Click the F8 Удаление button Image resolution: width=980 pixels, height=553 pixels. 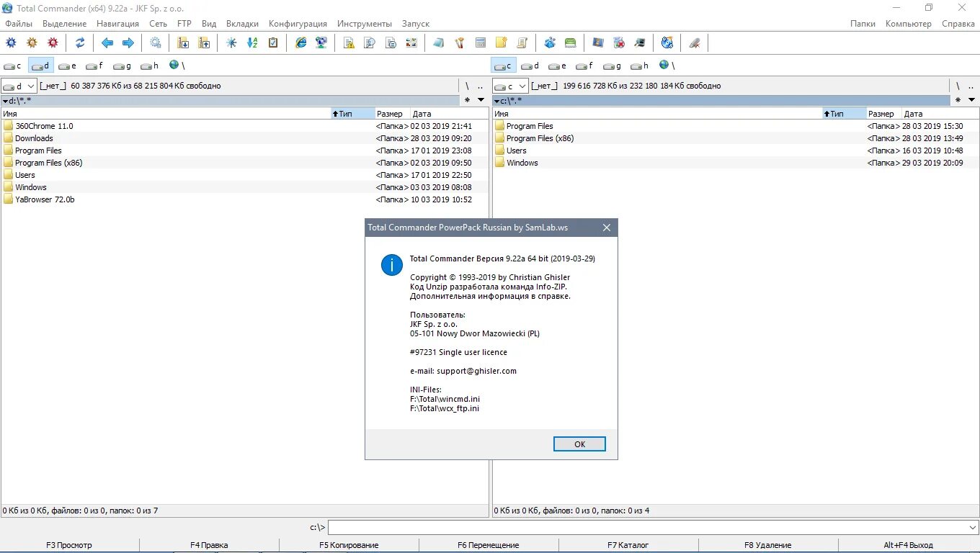coord(768,545)
